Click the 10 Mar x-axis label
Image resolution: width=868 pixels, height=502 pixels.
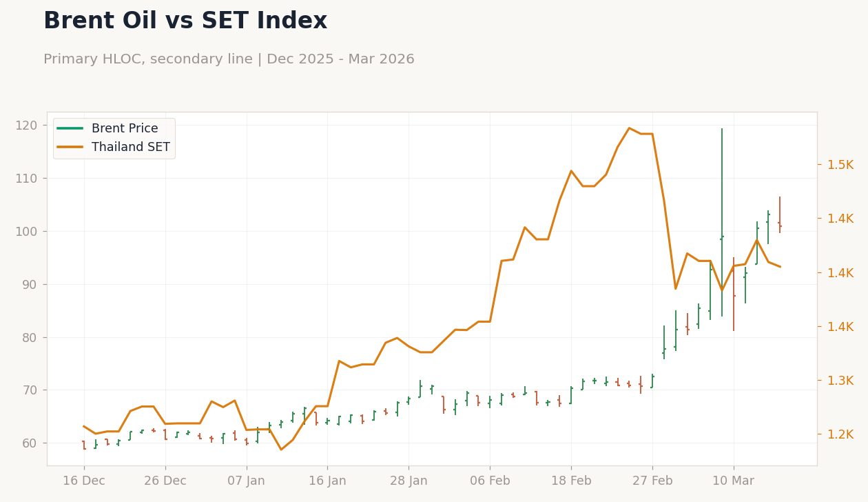tap(734, 481)
